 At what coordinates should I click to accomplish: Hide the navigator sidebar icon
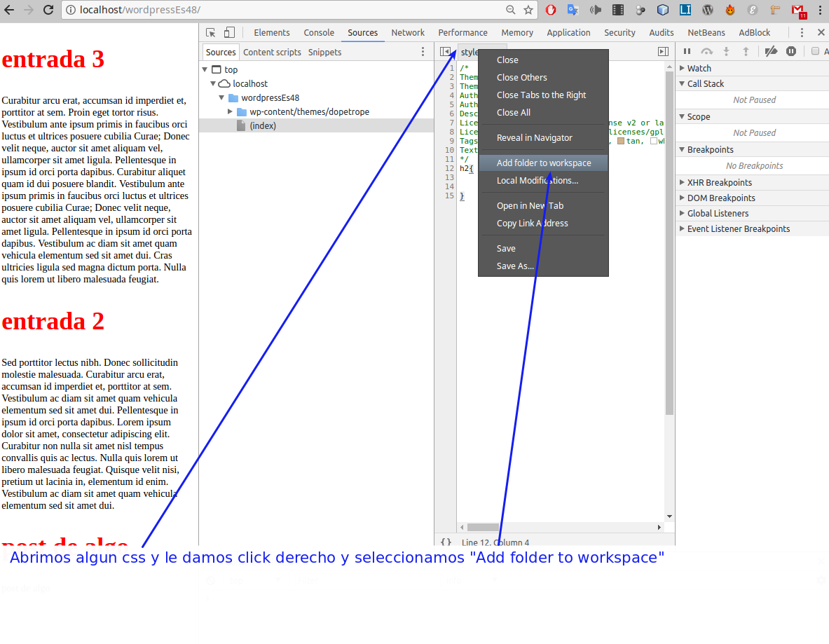coord(445,52)
